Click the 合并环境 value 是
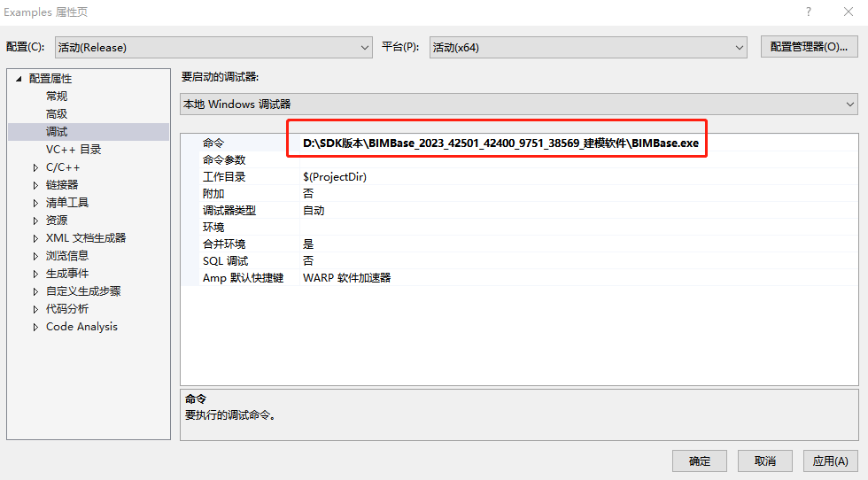 (308, 244)
